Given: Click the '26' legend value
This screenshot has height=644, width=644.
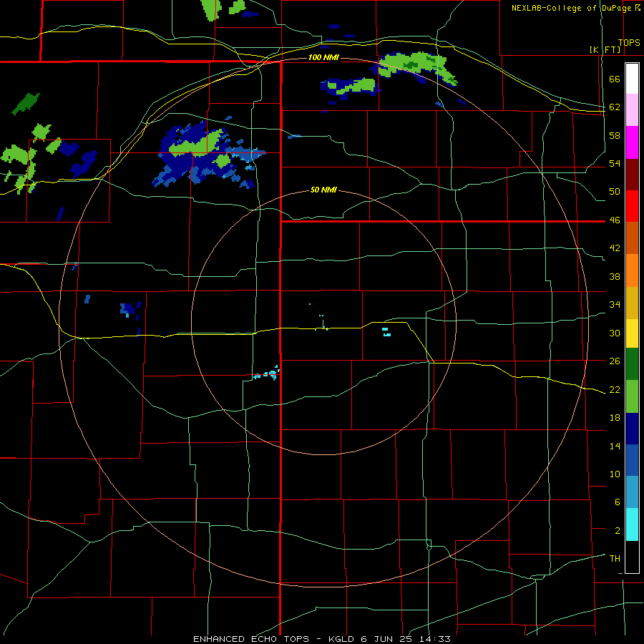Looking at the screenshot, I should pyautogui.click(x=615, y=361).
